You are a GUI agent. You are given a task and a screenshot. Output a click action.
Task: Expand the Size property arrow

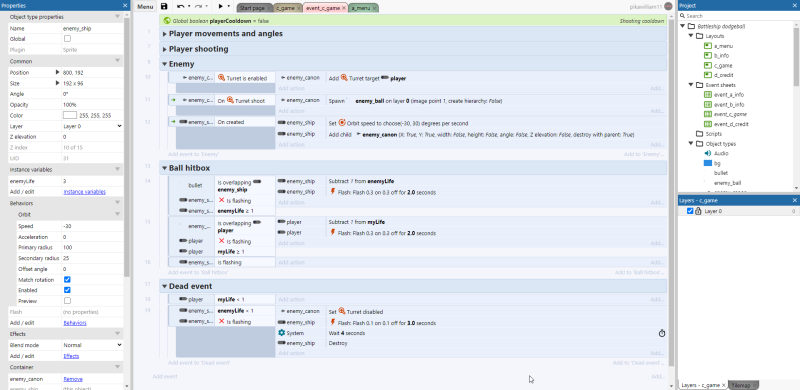pyautogui.click(x=58, y=83)
